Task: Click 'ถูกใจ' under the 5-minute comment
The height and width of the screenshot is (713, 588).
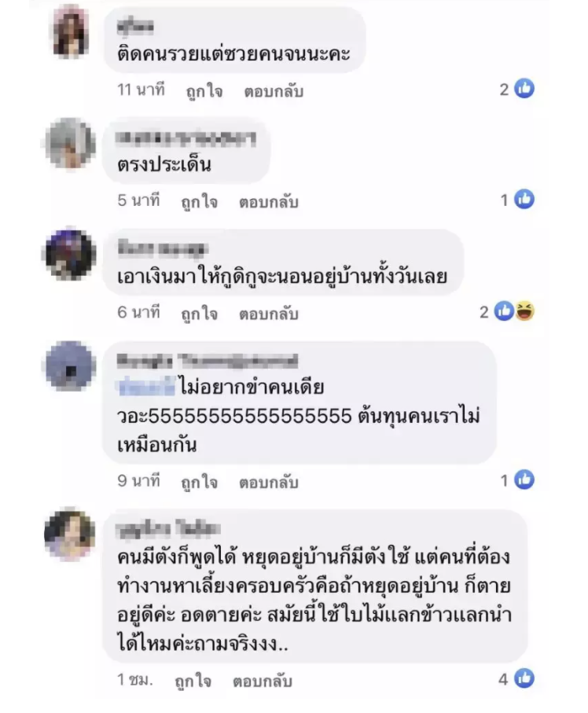Action: (199, 201)
